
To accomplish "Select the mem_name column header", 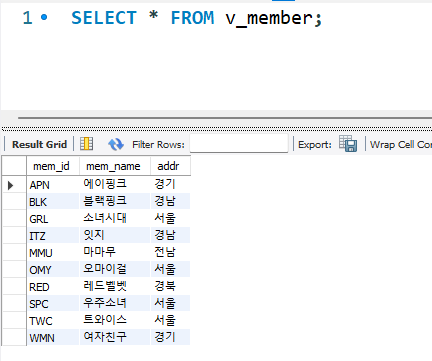I will [115, 166].
